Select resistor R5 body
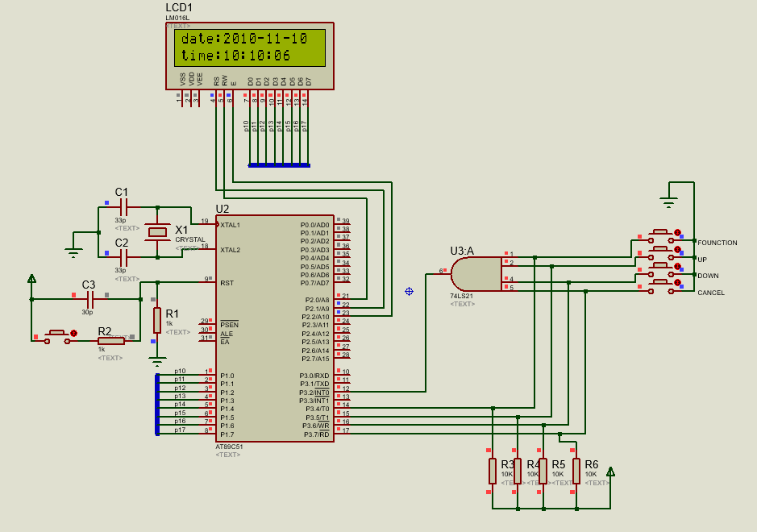 click(x=543, y=472)
